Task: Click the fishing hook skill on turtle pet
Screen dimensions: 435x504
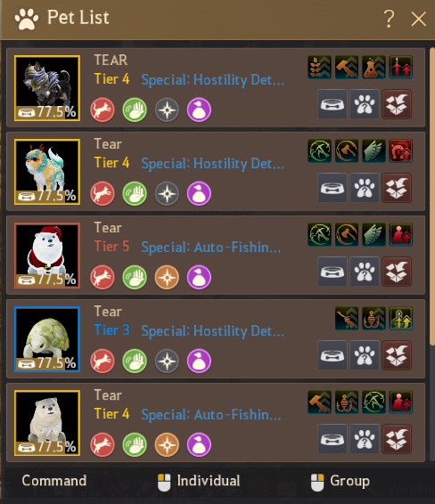Action: point(373,318)
